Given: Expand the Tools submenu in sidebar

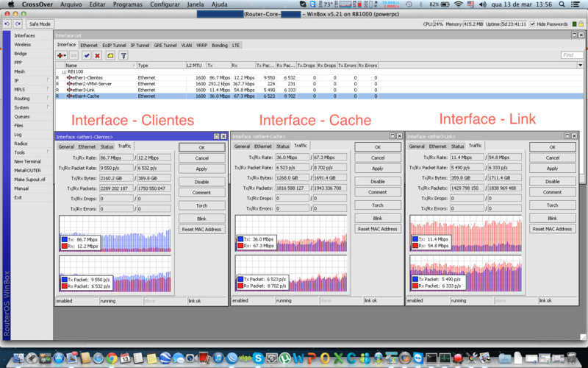Looking at the screenshot, I should (x=48, y=152).
